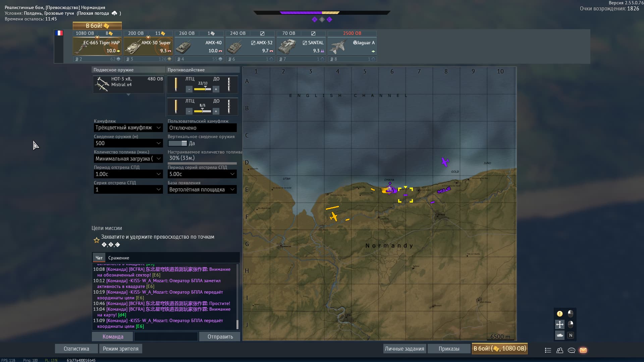This screenshot has width=644, height=362.
Task: Select the Jaguar A aircraft slot
Action: point(352,46)
